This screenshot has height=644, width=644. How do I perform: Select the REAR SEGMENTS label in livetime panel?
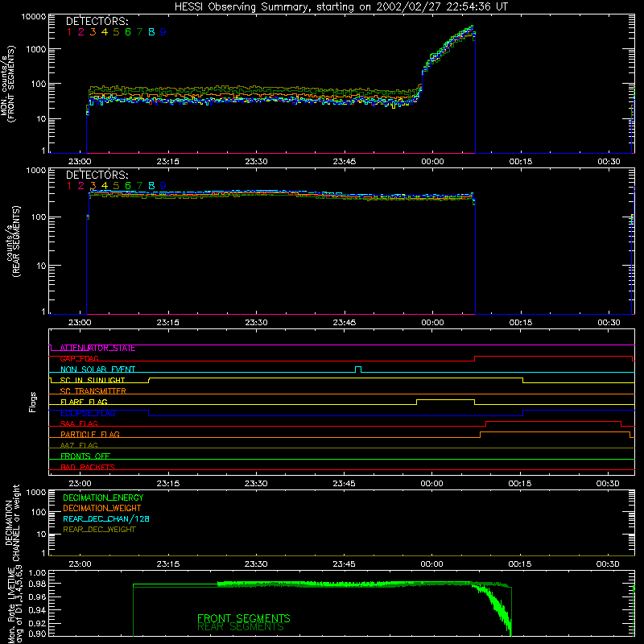click(240, 627)
